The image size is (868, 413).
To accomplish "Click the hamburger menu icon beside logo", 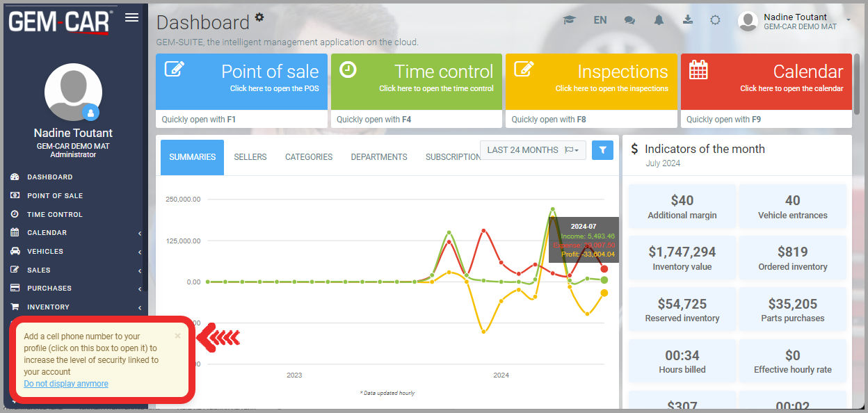I will pyautogui.click(x=131, y=18).
